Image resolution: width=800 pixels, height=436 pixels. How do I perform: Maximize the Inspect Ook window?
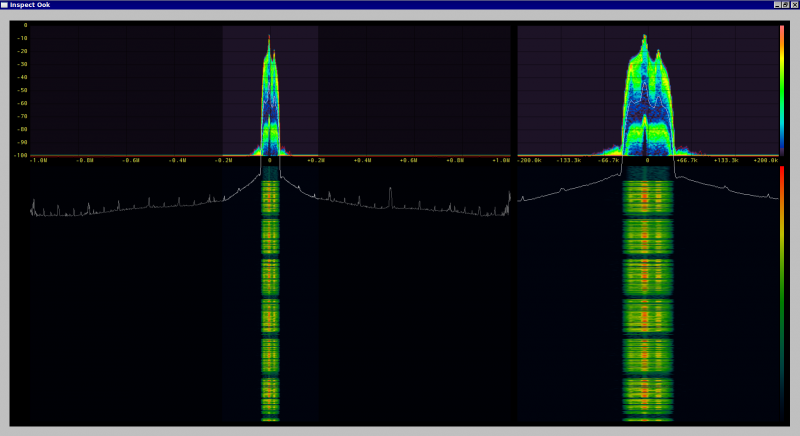click(x=785, y=5)
